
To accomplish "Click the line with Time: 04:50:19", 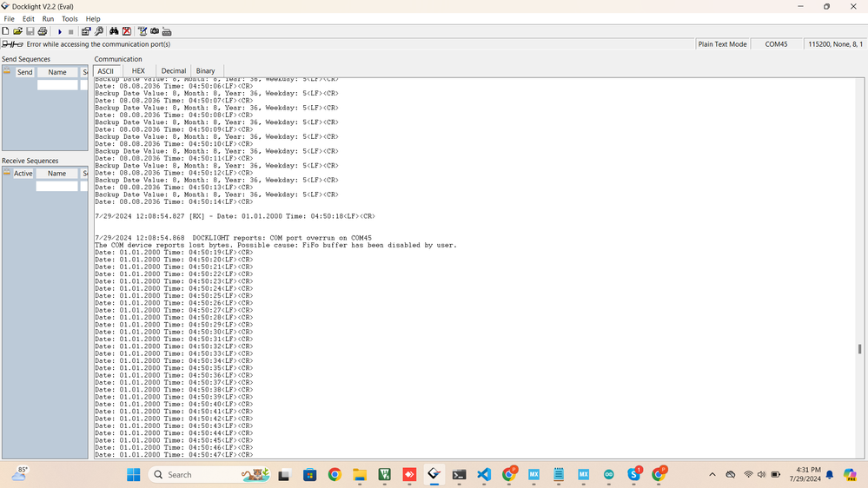I will pos(174,253).
